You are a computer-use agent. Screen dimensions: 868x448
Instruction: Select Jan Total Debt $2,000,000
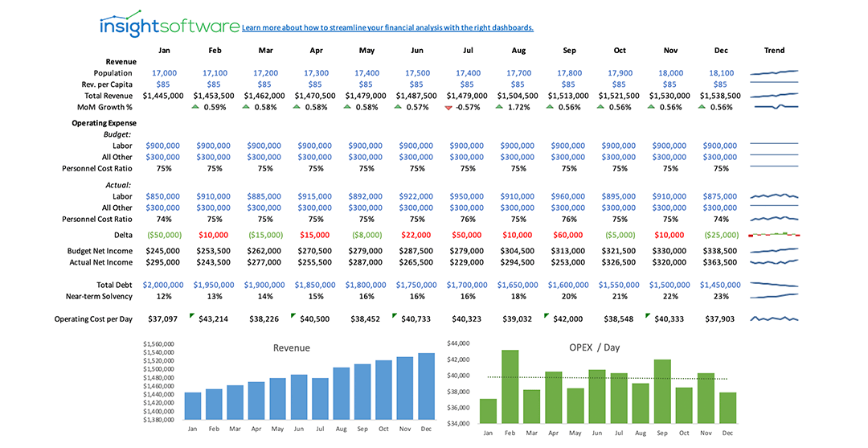[163, 285]
